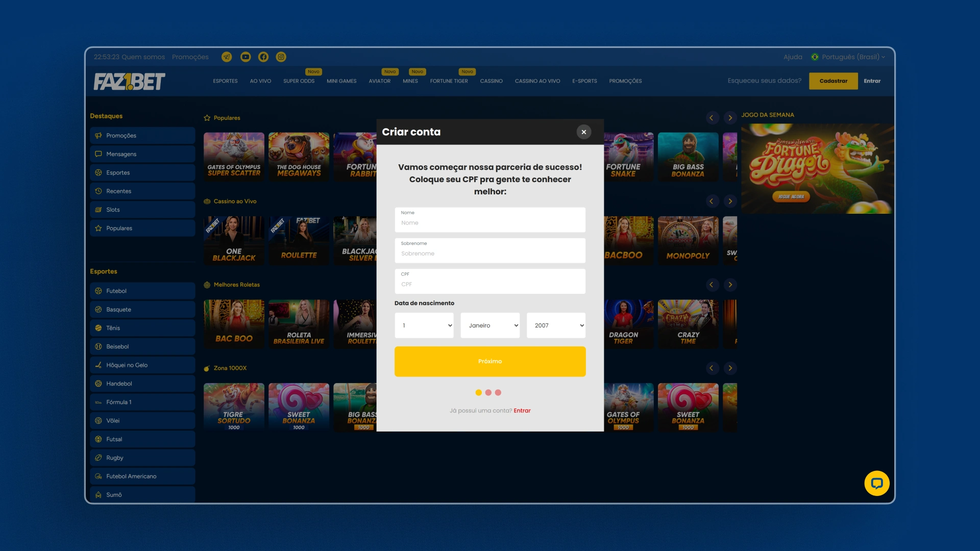Image resolution: width=980 pixels, height=551 pixels.
Task: Expand the Janeiro month dropdown
Action: (x=490, y=325)
